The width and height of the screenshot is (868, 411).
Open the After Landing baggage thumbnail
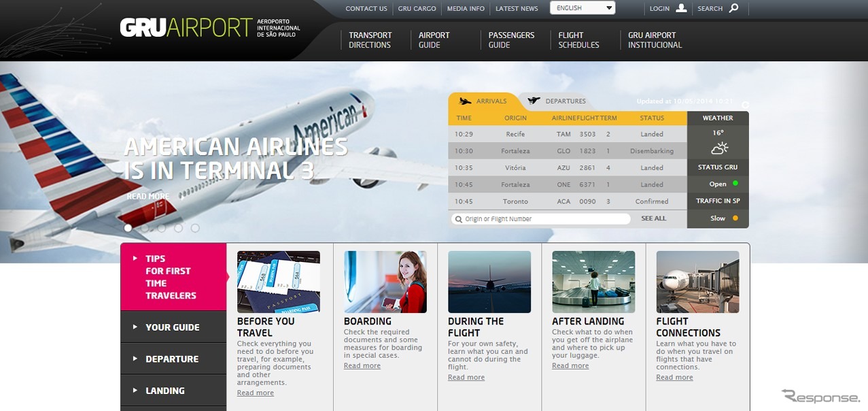pos(593,282)
